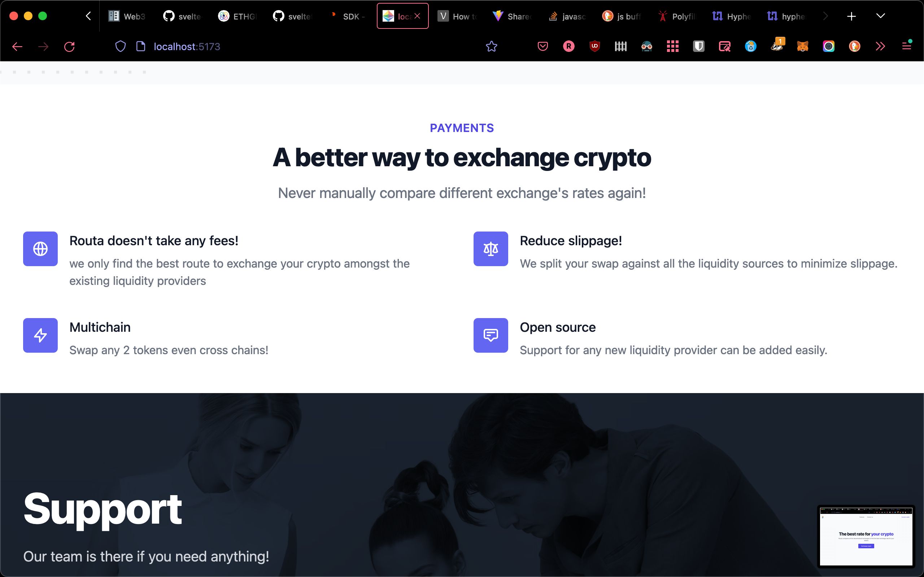Click the page refresh button
924x577 pixels.
tap(69, 47)
